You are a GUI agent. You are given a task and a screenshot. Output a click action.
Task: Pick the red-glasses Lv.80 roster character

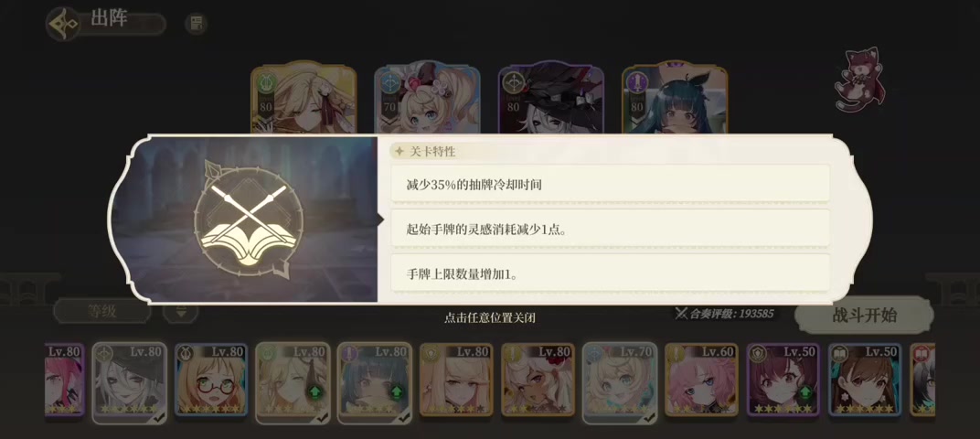click(211, 380)
